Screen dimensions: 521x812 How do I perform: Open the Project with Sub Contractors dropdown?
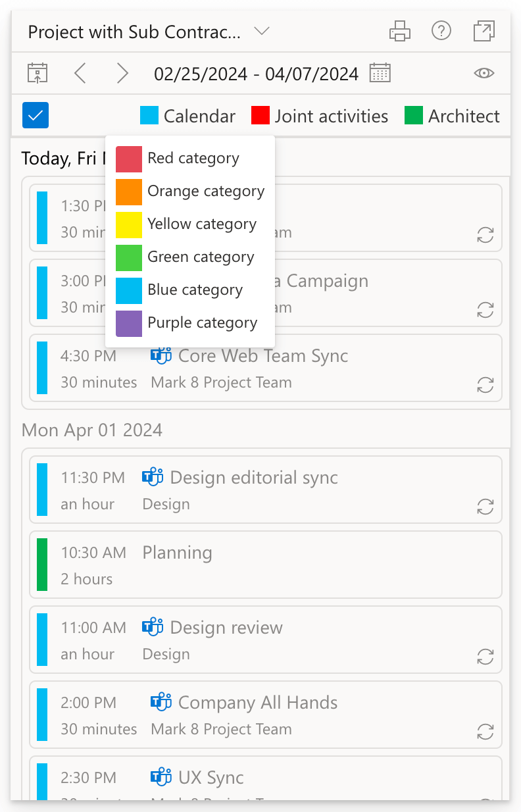[262, 31]
